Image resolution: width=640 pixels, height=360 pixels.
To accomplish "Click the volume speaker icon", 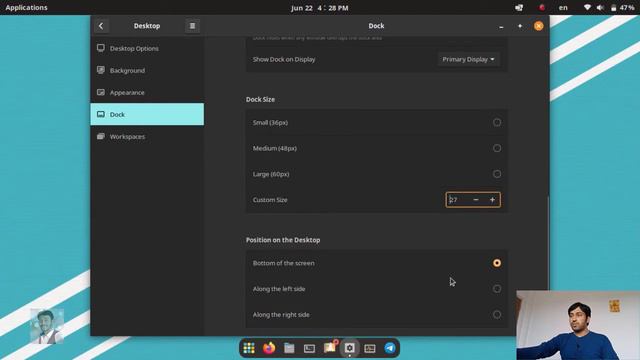I will tap(600, 7).
